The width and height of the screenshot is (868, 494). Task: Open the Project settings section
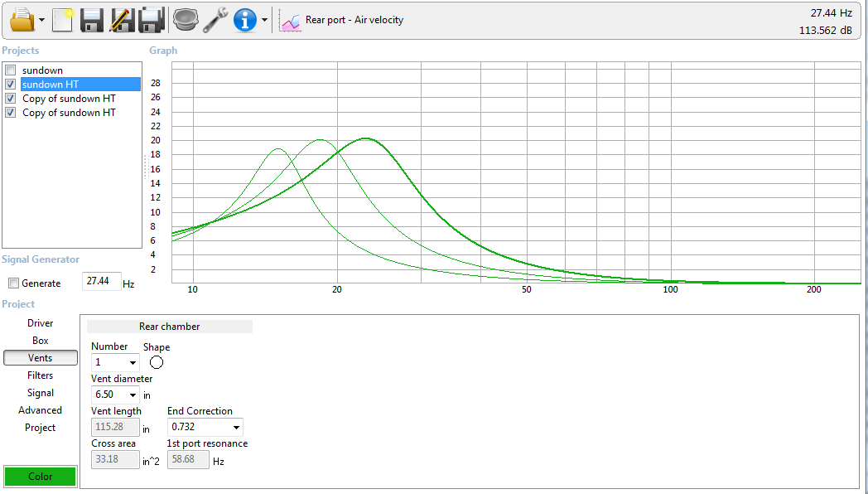coord(41,428)
